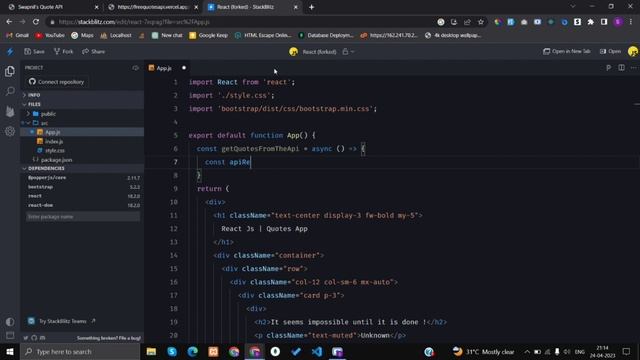Open the Gmail bookmark

point(18,36)
